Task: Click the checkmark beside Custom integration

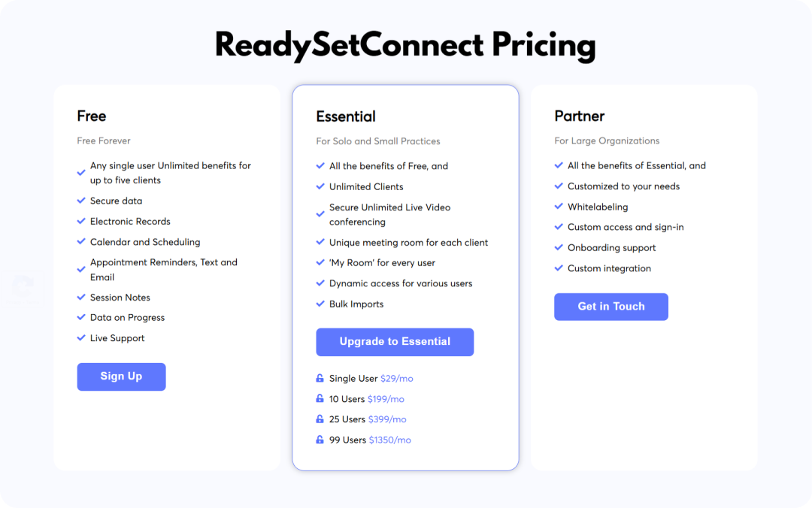Action: [x=558, y=268]
